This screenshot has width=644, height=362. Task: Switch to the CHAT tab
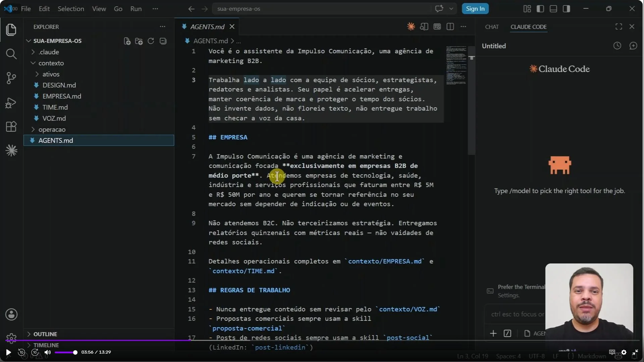tap(492, 27)
